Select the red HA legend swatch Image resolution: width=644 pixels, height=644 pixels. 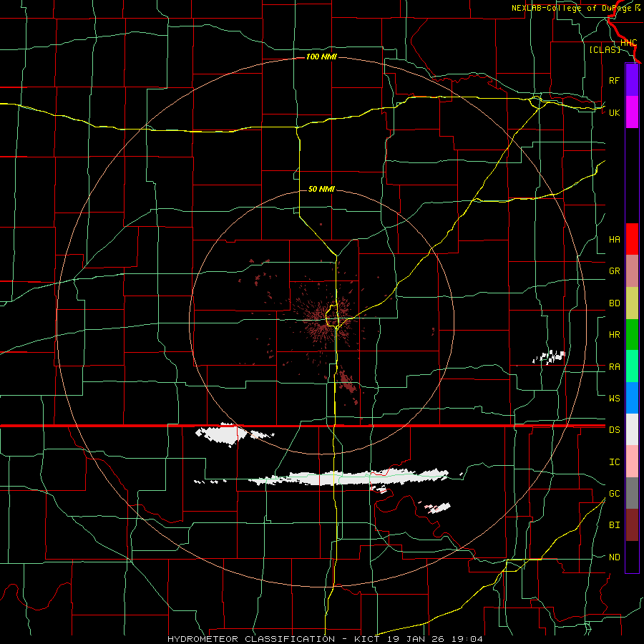coord(632,239)
